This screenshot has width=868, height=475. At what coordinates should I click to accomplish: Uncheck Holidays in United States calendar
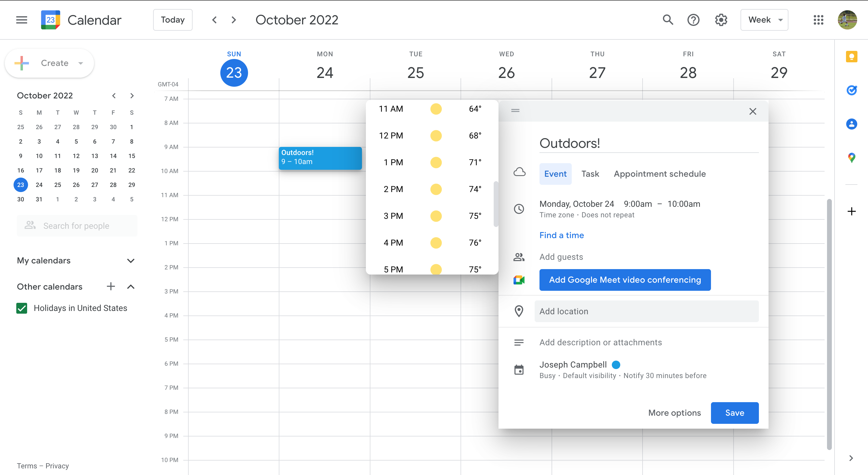pyautogui.click(x=22, y=308)
